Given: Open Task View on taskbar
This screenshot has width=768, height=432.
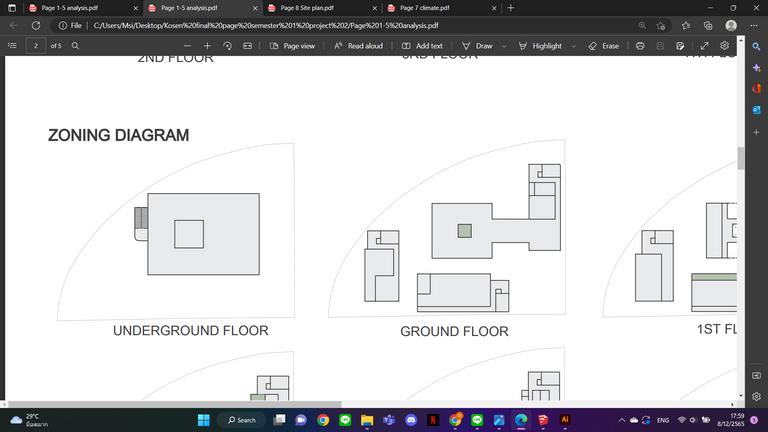Looking at the screenshot, I should [x=280, y=420].
